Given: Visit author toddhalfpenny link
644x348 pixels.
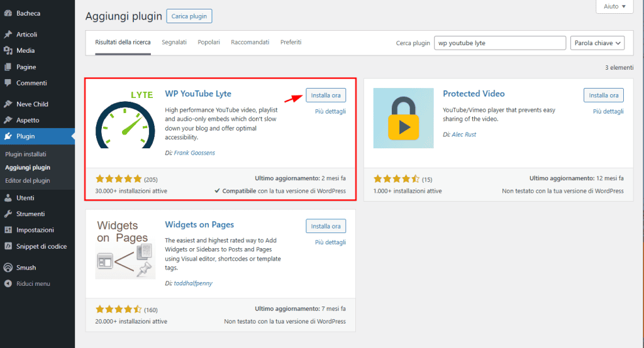Looking at the screenshot, I should click(192, 283).
